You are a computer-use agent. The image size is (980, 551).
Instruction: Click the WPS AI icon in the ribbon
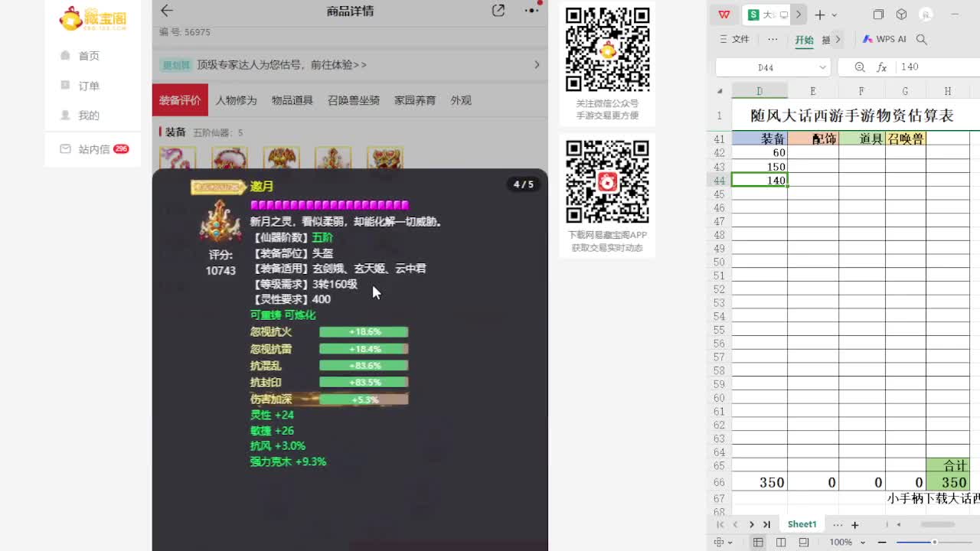(869, 38)
